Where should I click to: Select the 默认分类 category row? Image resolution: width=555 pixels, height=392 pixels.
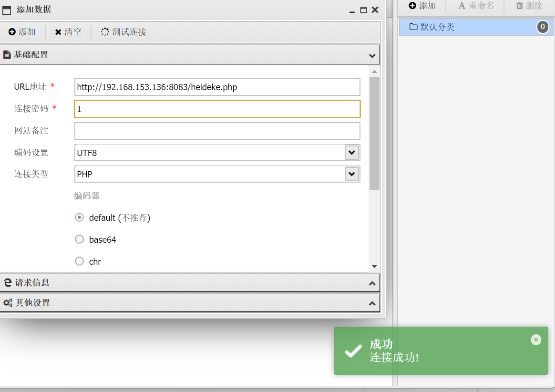[476, 27]
